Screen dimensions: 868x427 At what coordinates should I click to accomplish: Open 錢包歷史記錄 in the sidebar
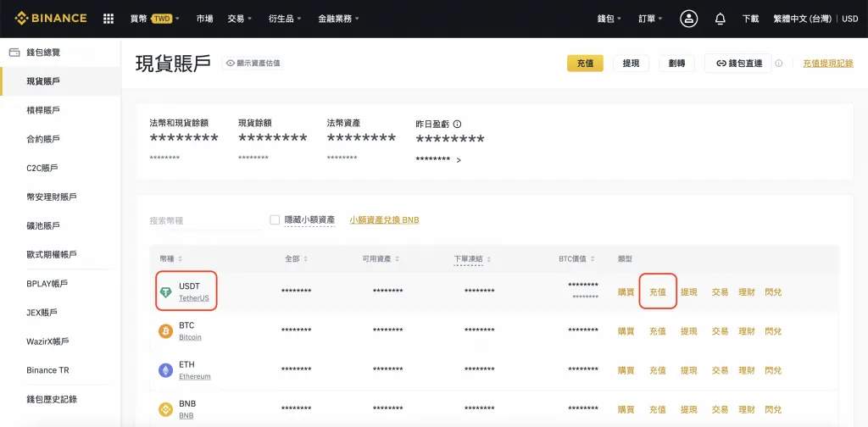(57, 399)
